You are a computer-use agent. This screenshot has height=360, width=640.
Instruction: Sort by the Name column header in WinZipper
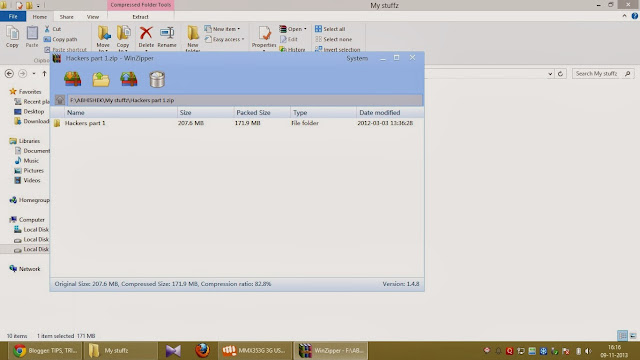coord(121,112)
